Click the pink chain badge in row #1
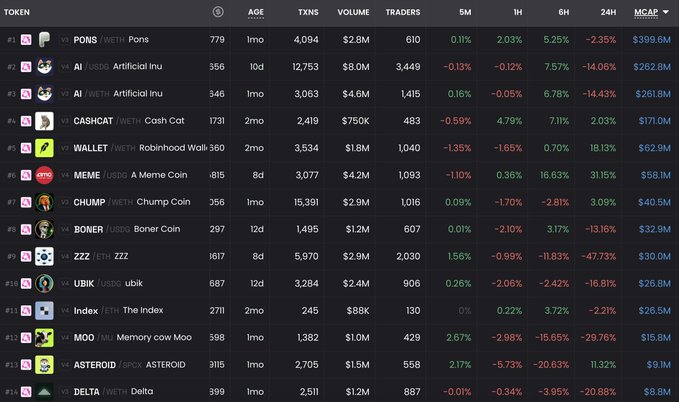This screenshot has width=679, height=402. click(26, 40)
